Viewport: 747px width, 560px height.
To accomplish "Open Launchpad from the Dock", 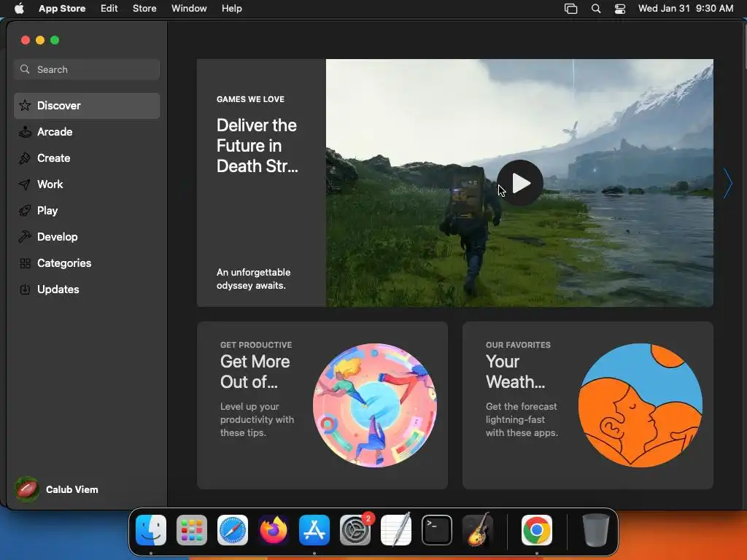I will point(192,530).
